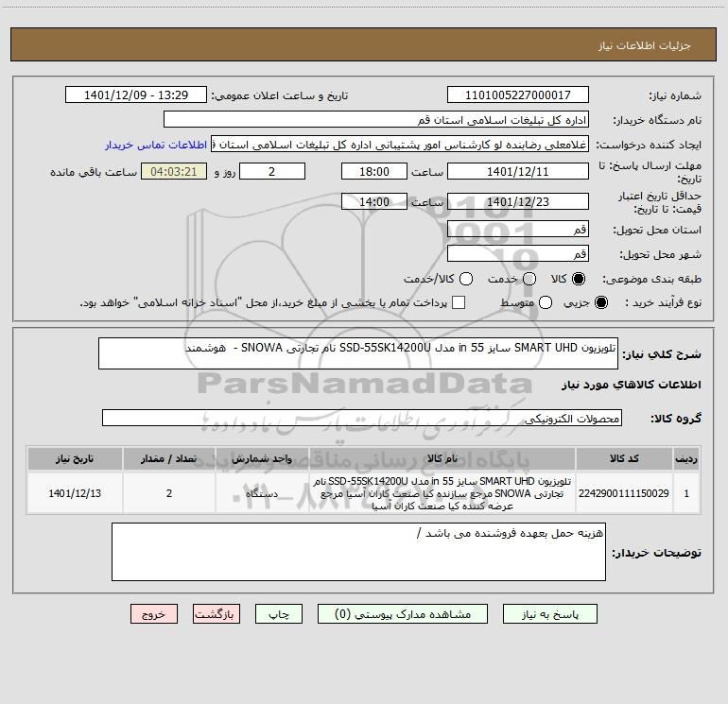Click مشاهده مدارک پیوستی (0) button
The width and height of the screenshot is (728, 704).
pos(403,614)
